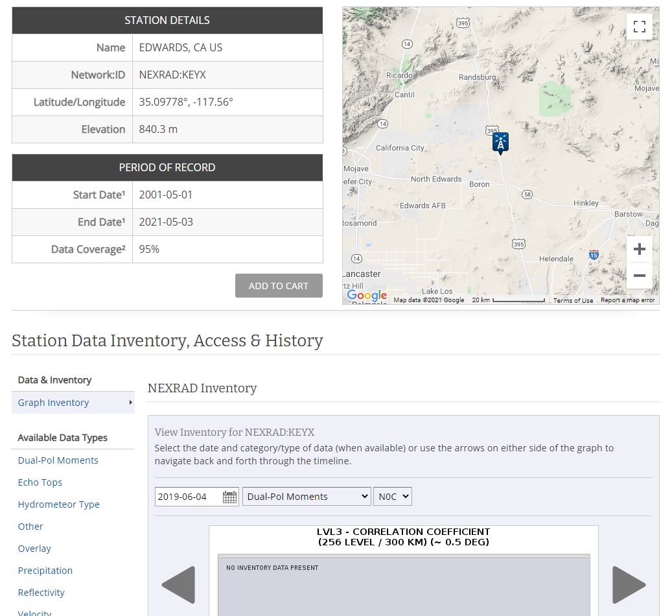Click Report a map error link
Image resolution: width=672 pixels, height=616 pixels.
[x=627, y=300]
